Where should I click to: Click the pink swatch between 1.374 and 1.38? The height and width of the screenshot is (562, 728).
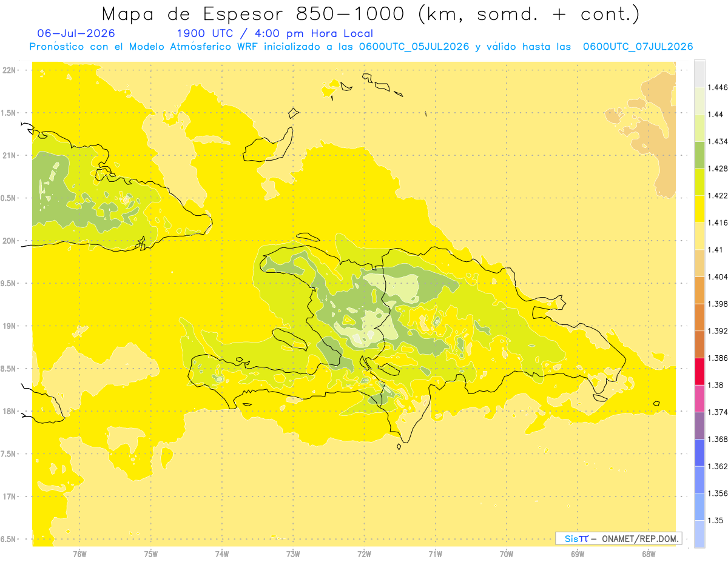pos(699,398)
